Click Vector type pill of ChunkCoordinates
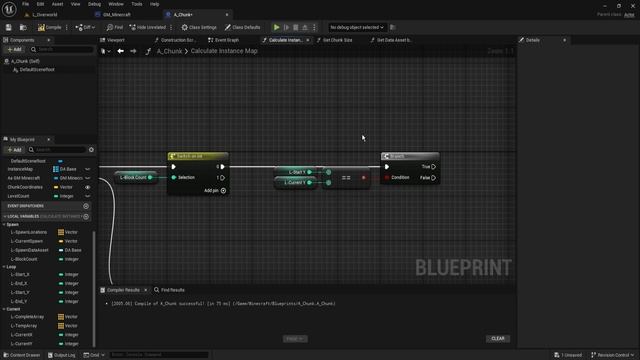Viewport: 640px width, 360px height. point(63,187)
